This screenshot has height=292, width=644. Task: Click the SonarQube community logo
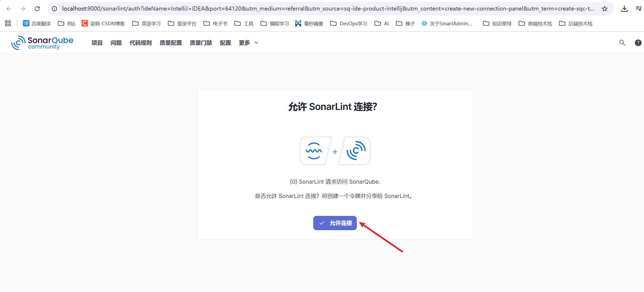tap(42, 43)
